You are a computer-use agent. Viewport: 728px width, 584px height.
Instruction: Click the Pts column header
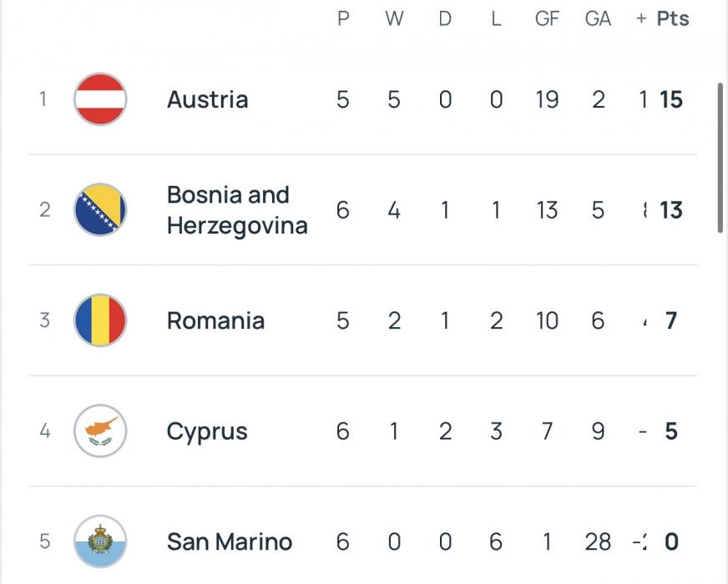tap(672, 18)
